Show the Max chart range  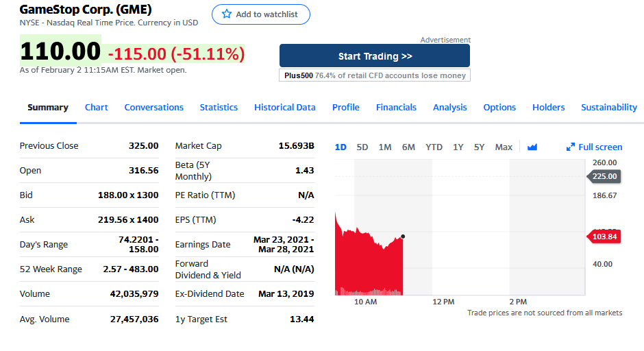click(504, 147)
